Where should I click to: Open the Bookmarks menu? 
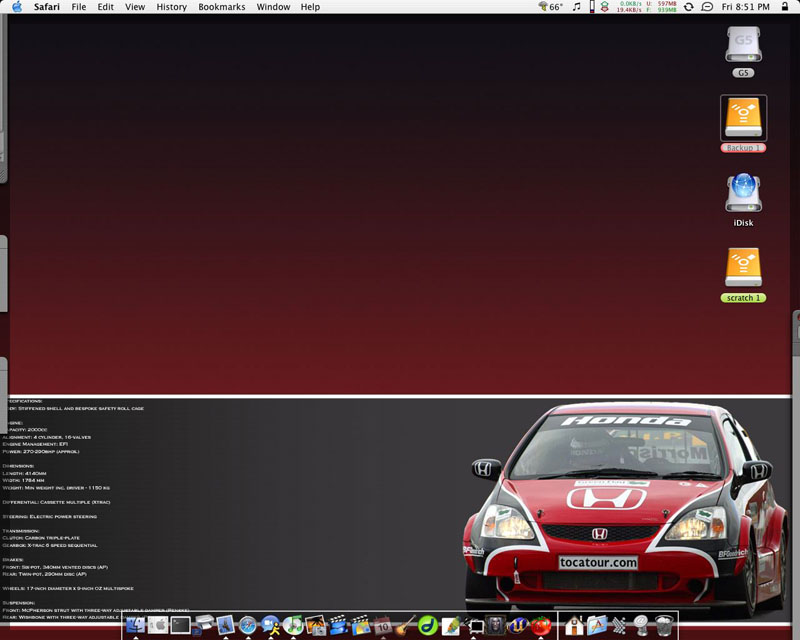[221, 7]
